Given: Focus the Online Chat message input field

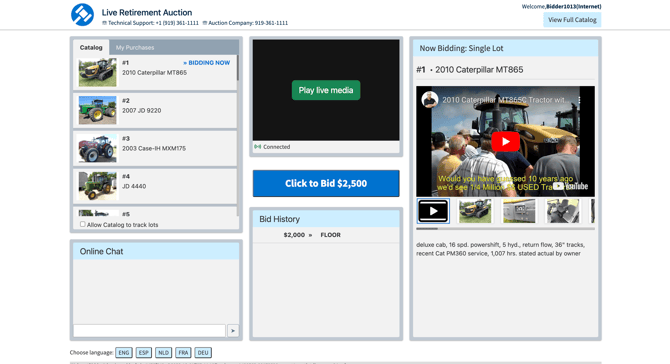Looking at the screenshot, I should (x=149, y=331).
